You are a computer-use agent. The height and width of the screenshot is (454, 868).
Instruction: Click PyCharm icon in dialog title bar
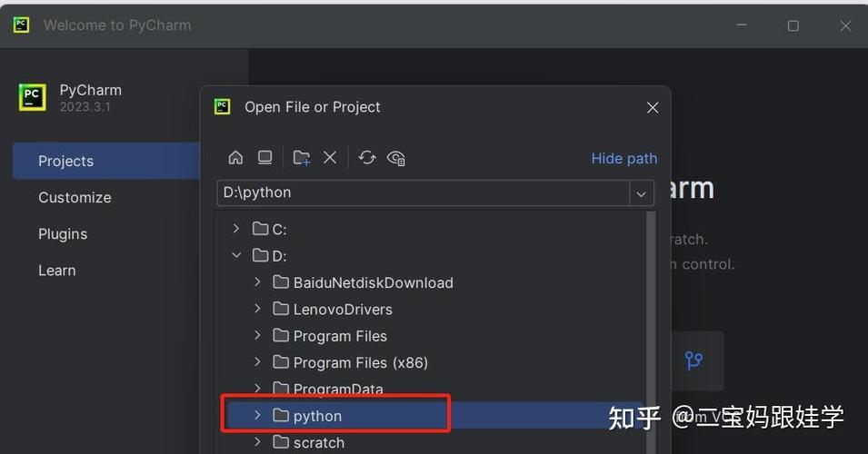pyautogui.click(x=223, y=106)
